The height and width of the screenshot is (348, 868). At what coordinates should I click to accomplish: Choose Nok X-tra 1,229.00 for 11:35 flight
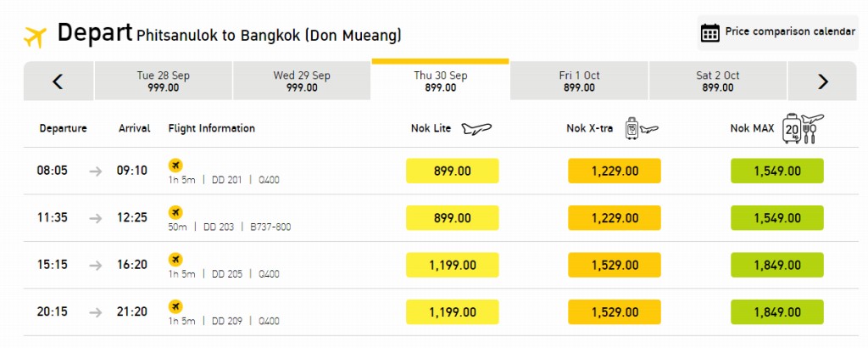tap(615, 218)
